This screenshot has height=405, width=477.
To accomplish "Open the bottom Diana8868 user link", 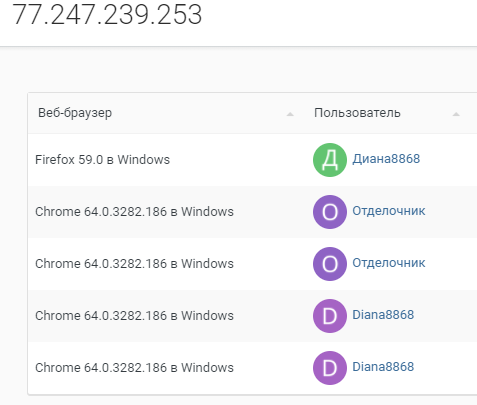I will tap(383, 367).
